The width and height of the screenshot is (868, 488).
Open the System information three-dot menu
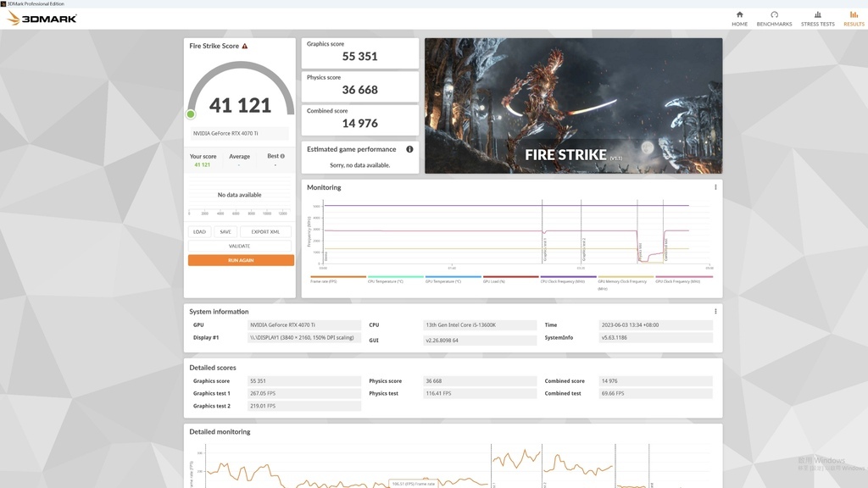tap(715, 312)
